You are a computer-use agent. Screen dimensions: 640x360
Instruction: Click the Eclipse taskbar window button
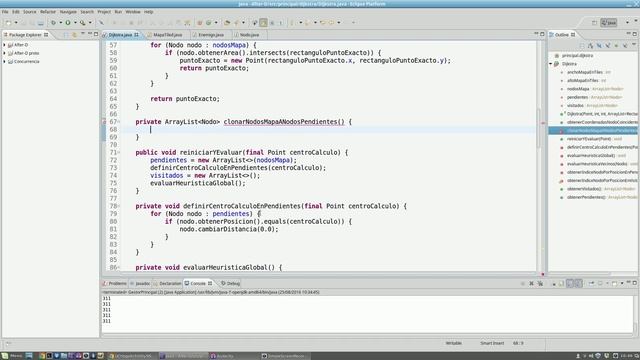pyautogui.click(x=184, y=356)
